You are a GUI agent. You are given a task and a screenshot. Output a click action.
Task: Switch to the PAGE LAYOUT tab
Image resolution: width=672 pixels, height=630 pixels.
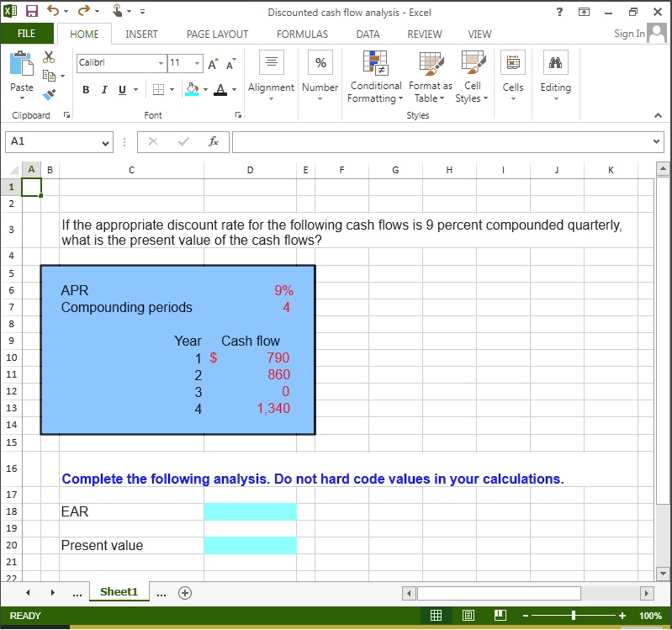point(217,34)
